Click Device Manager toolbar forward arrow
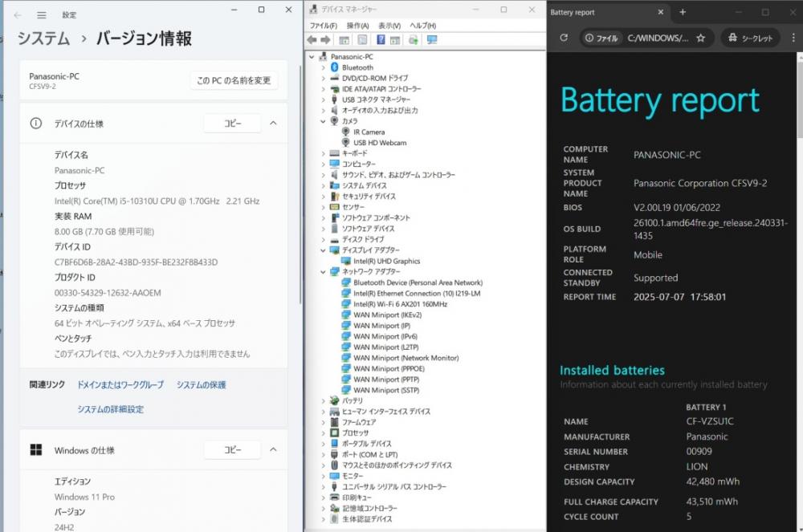This screenshot has height=532, width=803. [325, 40]
